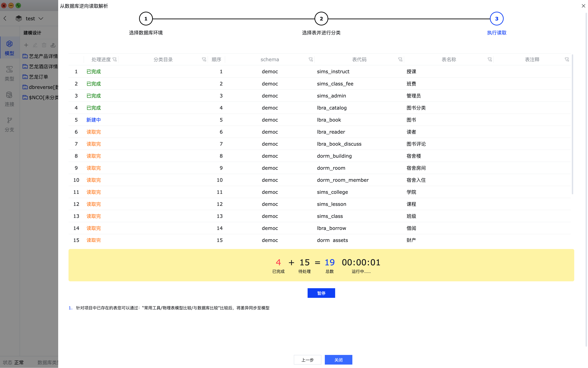Open filter for 表注释 column
The width and height of the screenshot is (588, 368).
(567, 60)
